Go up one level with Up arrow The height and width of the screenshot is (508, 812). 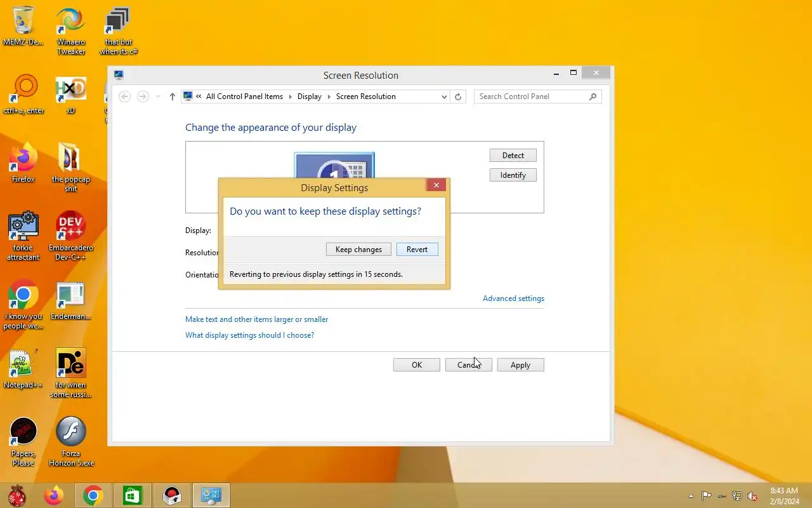pyautogui.click(x=172, y=97)
